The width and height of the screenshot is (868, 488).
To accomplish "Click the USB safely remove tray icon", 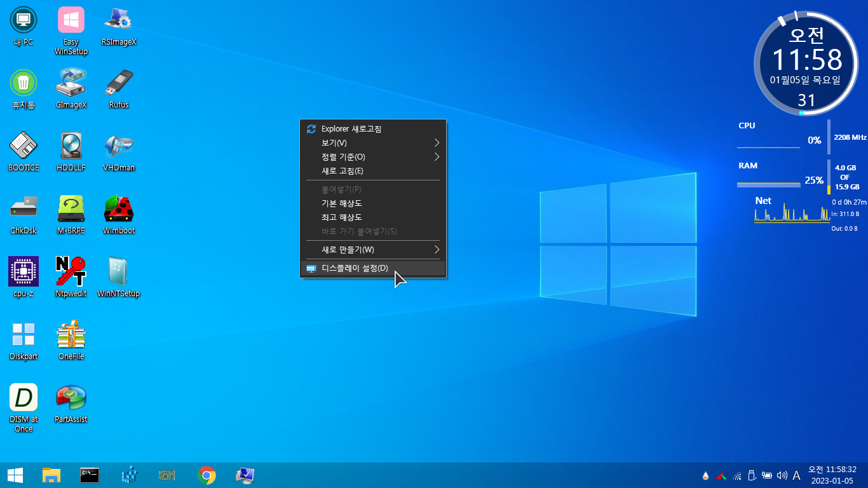I will 752,475.
